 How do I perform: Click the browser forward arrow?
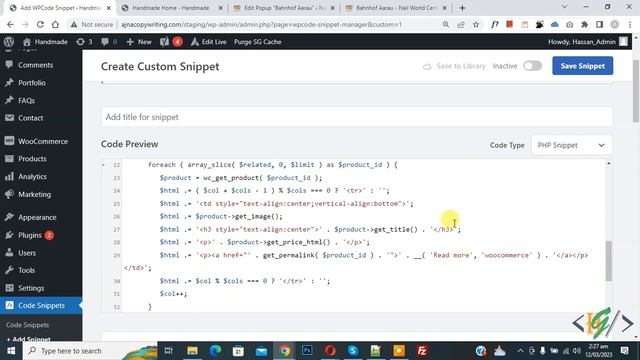click(25, 24)
